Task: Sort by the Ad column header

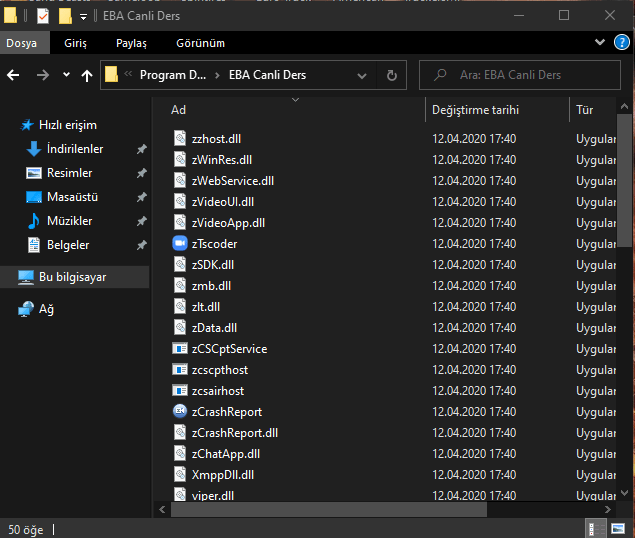Action: (178, 110)
